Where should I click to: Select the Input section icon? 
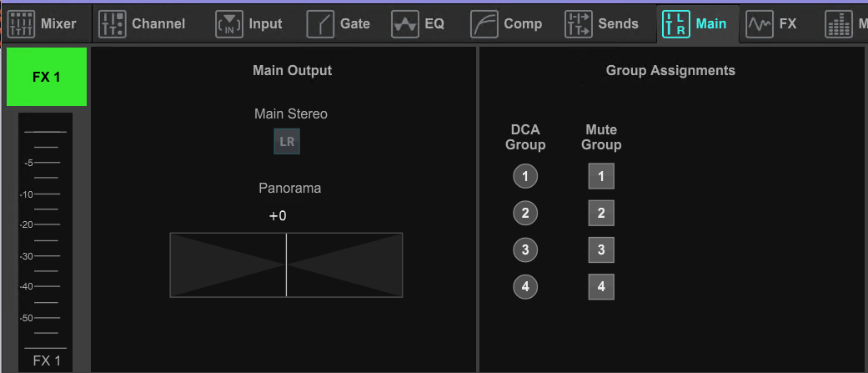(229, 24)
